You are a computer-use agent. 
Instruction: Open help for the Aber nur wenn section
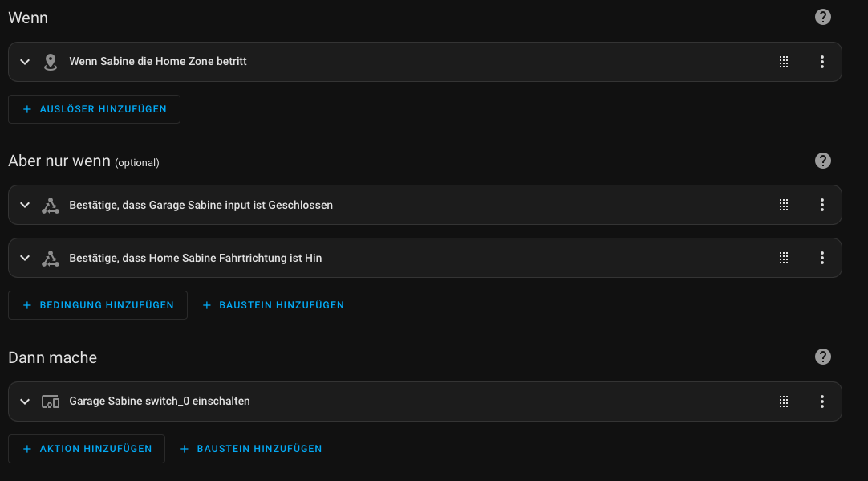[822, 161]
